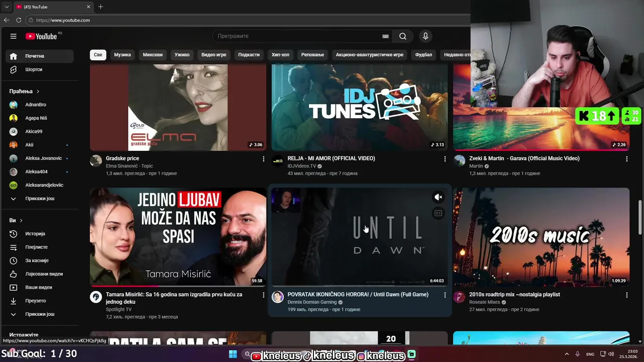
Task: Go back with browser back arrow
Action: tap(7, 20)
